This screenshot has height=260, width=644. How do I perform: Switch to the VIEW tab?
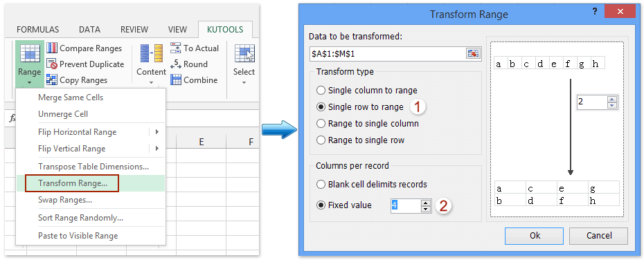point(177,30)
